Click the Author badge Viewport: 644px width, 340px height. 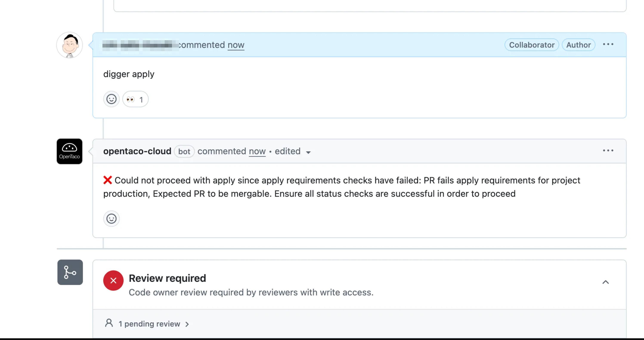[x=578, y=45]
